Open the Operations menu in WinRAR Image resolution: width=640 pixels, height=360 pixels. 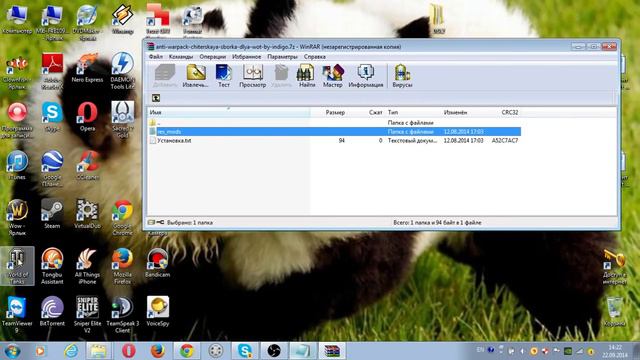coord(212,57)
